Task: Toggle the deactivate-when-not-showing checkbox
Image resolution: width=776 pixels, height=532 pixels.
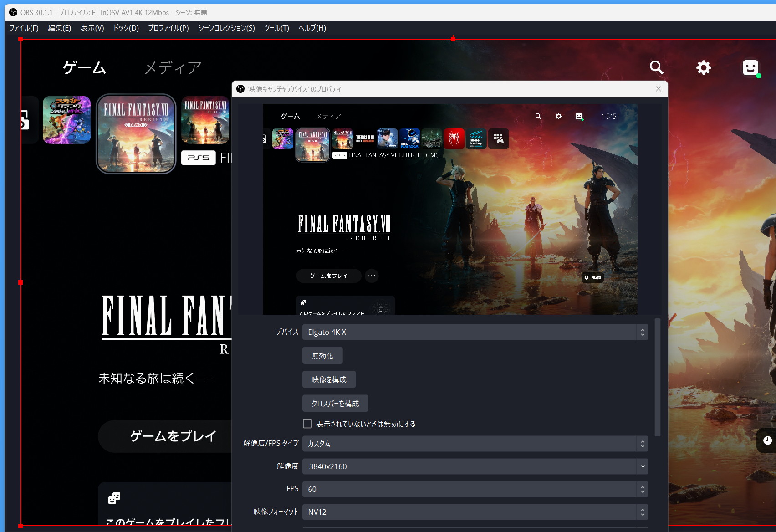Action: click(x=307, y=424)
